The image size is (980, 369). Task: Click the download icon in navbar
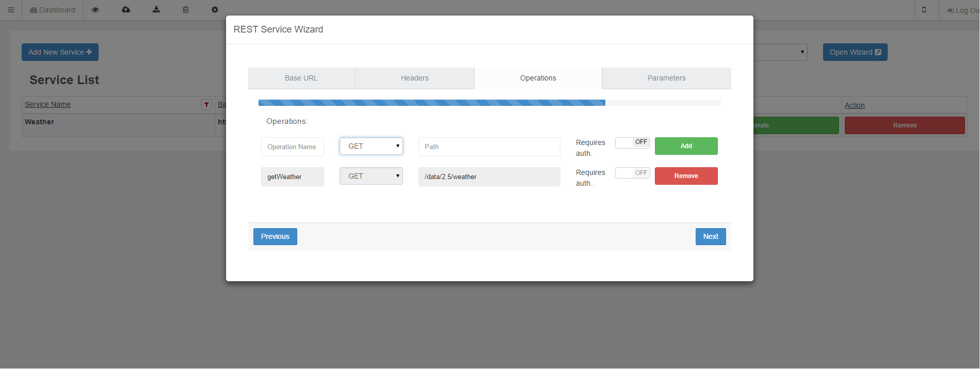click(x=156, y=10)
